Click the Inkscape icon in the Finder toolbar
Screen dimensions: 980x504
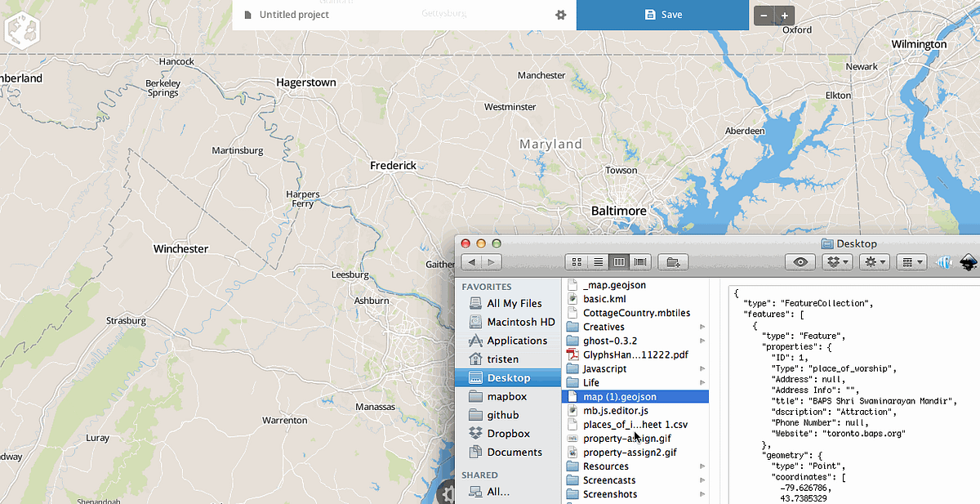pyautogui.click(x=969, y=262)
